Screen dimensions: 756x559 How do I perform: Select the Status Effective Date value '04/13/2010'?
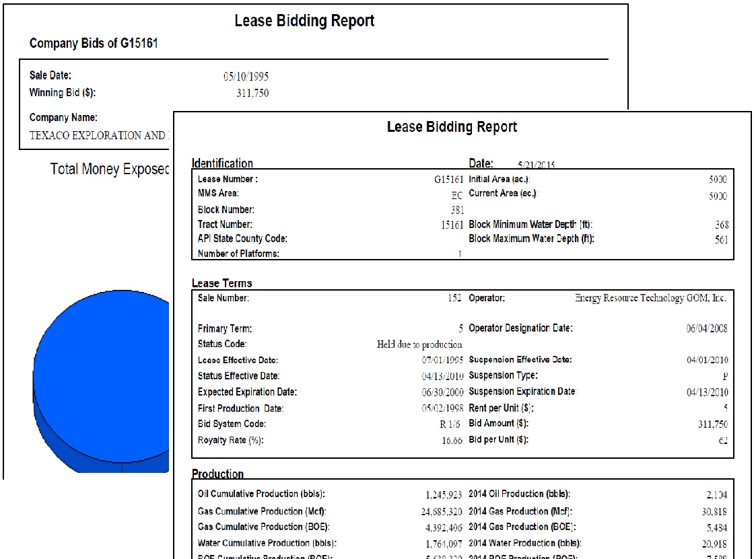tap(442, 376)
